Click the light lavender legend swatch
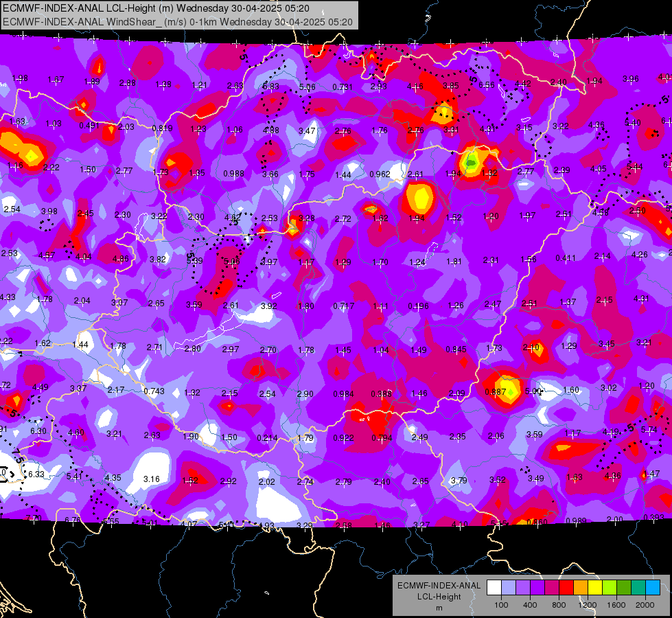Viewport: 672px width, 618px height. click(x=509, y=588)
